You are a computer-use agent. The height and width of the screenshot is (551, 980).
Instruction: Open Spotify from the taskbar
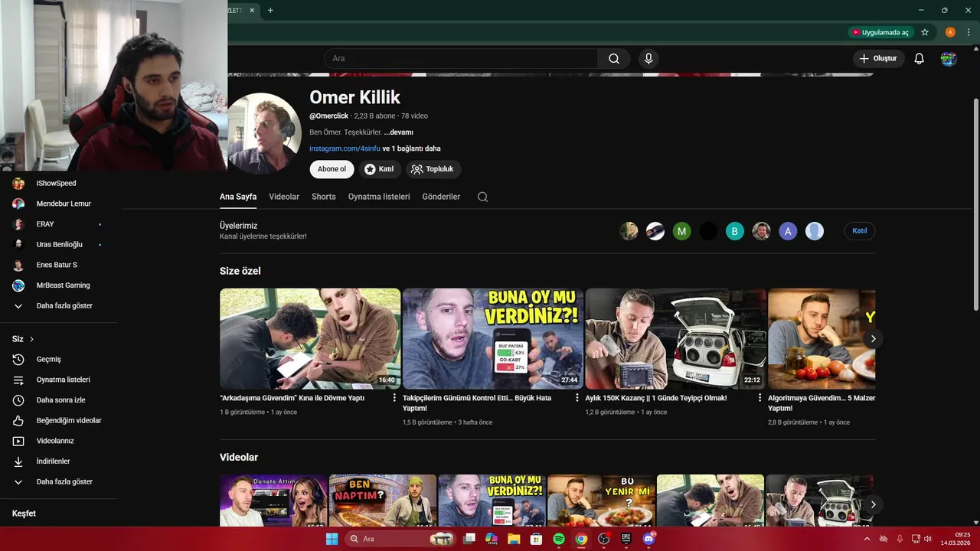(559, 539)
